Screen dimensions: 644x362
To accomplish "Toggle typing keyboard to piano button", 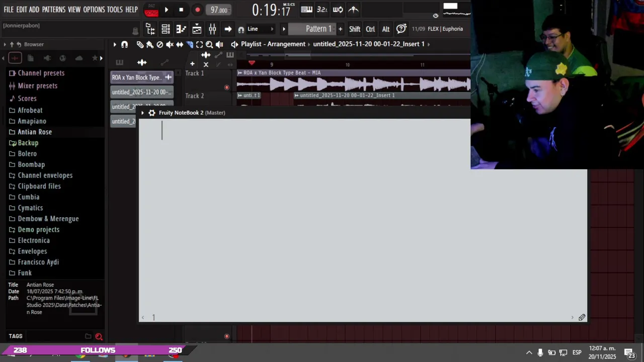I will (306, 9).
